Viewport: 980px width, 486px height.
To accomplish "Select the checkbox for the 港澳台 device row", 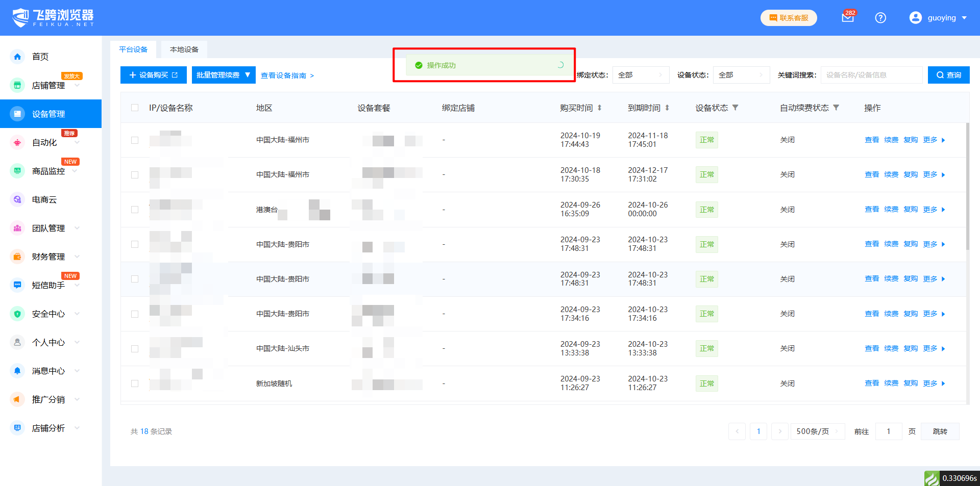I will pos(135,210).
